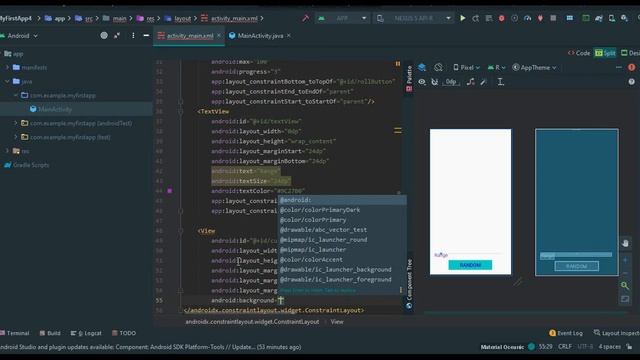This screenshot has height=360, width=640.
Task: Open the default margins 0dp dropdown
Action: tap(451, 82)
